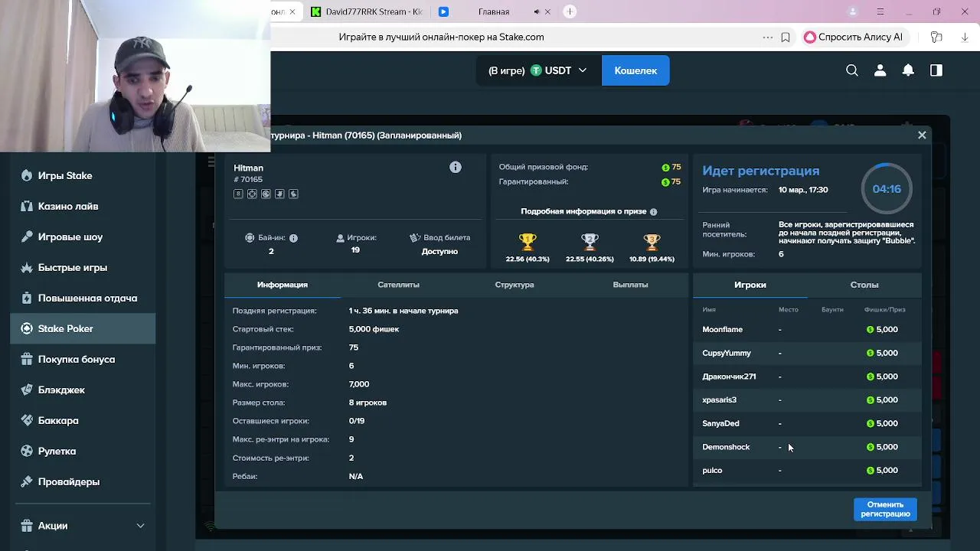
Task: Click the silver second-place trophy
Action: 590,242
